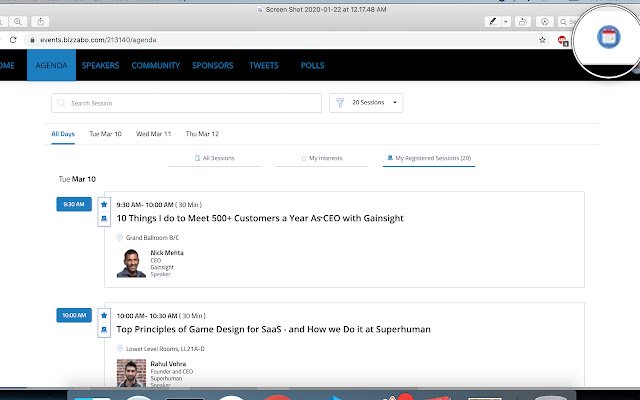Viewport: 640px width, 400px height.
Task: Click the rotate image toolbar icon
Action: coord(522,22)
